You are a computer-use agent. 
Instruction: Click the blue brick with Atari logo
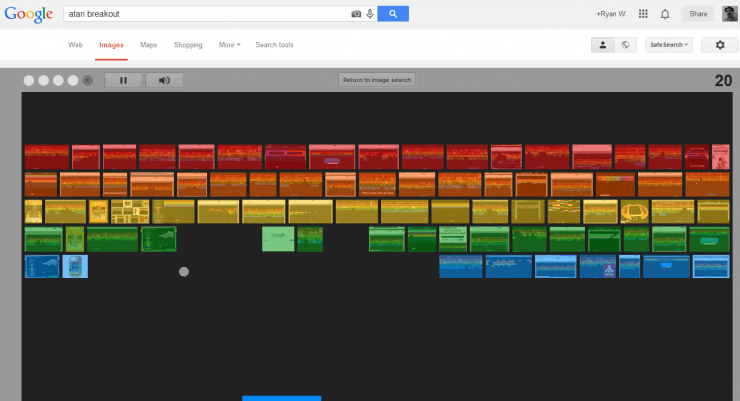point(598,267)
